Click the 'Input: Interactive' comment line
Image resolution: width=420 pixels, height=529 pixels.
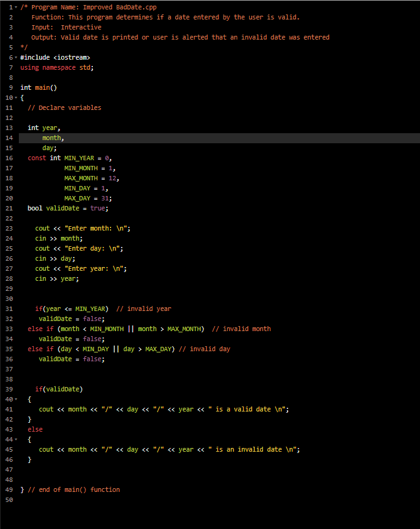click(x=67, y=27)
